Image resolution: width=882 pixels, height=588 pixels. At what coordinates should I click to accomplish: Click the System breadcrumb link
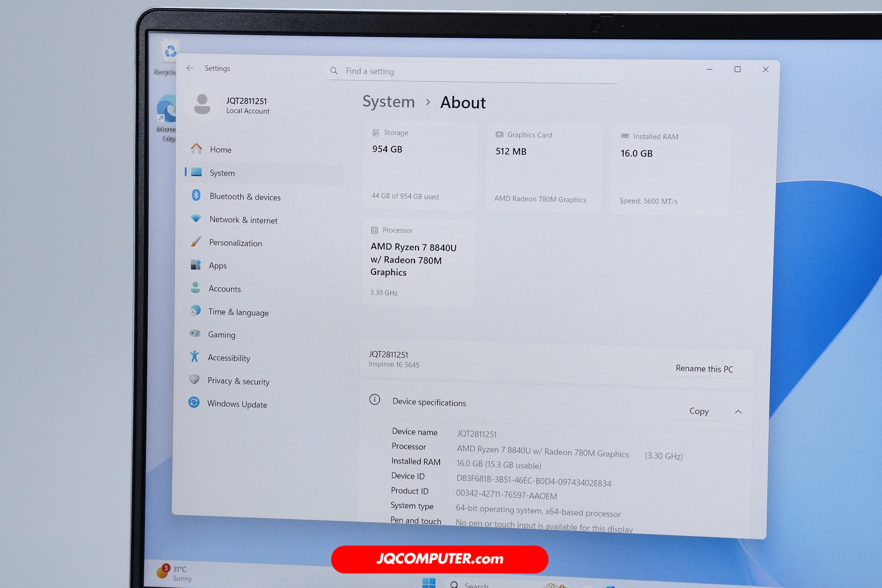tap(389, 101)
